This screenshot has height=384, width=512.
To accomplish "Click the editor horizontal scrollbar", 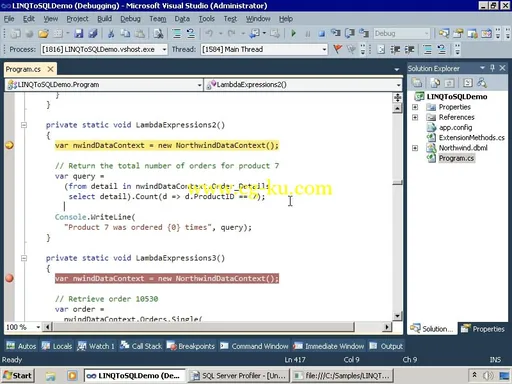I will pos(216,327).
